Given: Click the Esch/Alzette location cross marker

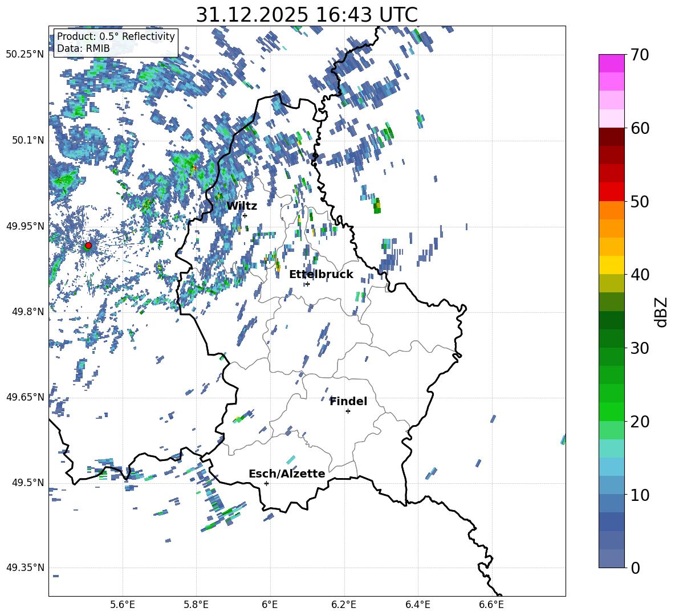Looking at the screenshot, I should coord(266,483).
